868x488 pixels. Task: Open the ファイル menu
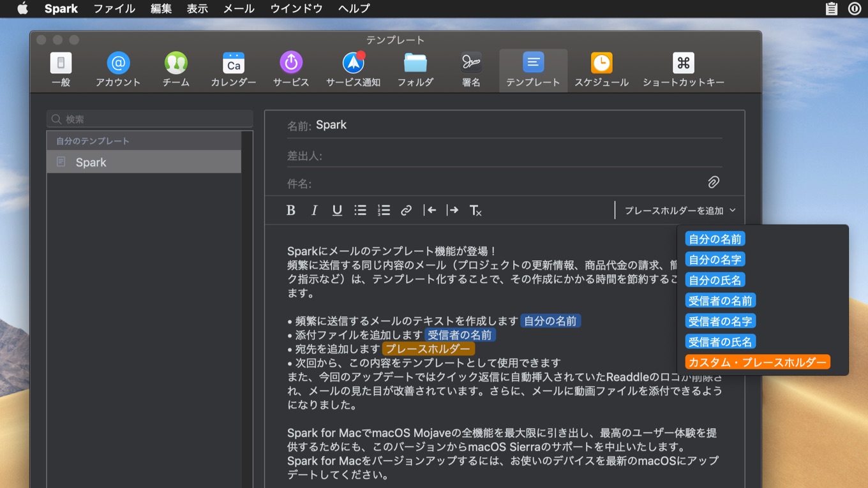(114, 8)
